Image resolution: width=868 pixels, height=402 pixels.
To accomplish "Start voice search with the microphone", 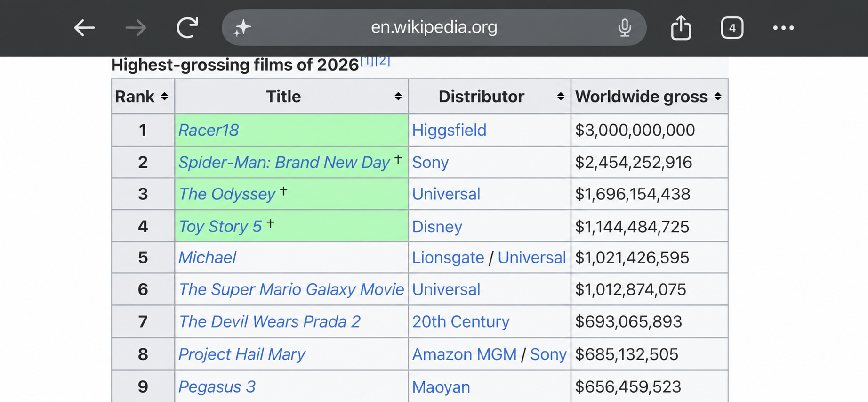I will (625, 28).
